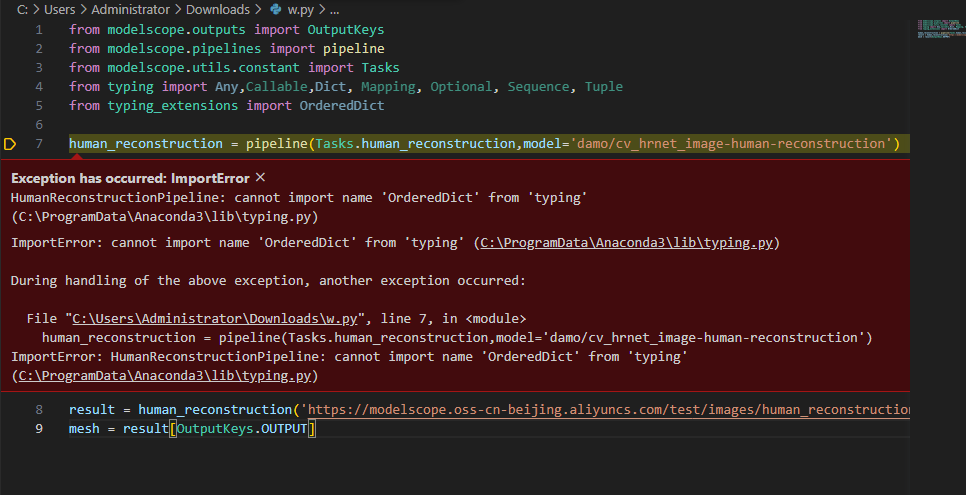Click the Python file icon in breadcrumbs

coord(277,10)
